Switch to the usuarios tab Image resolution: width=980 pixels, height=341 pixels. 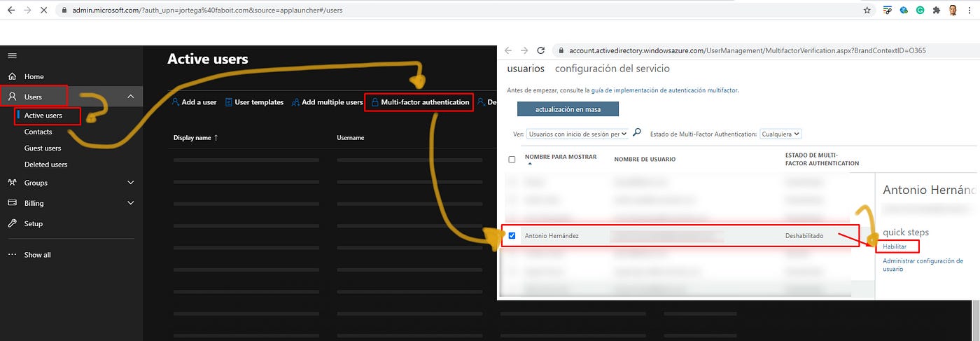(x=526, y=69)
